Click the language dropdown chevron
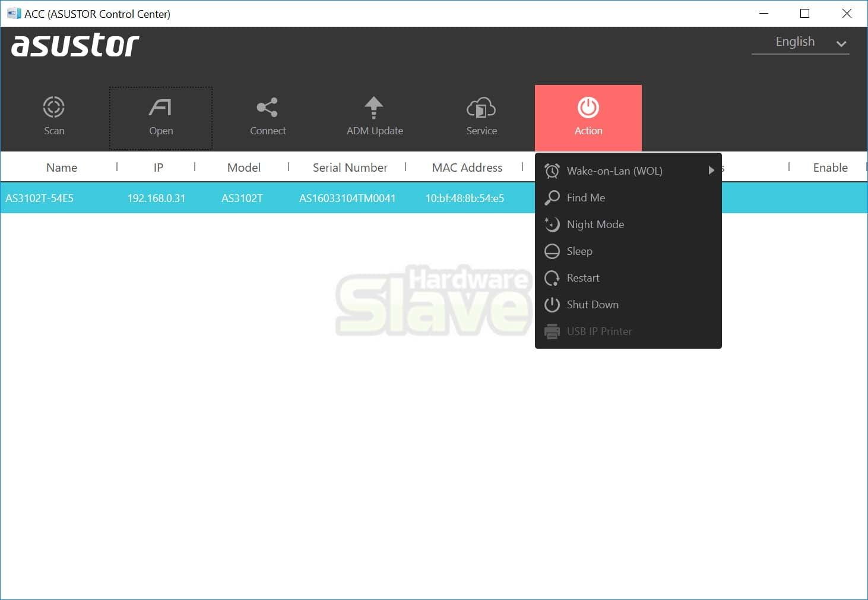This screenshot has height=600, width=868. pyautogui.click(x=841, y=43)
